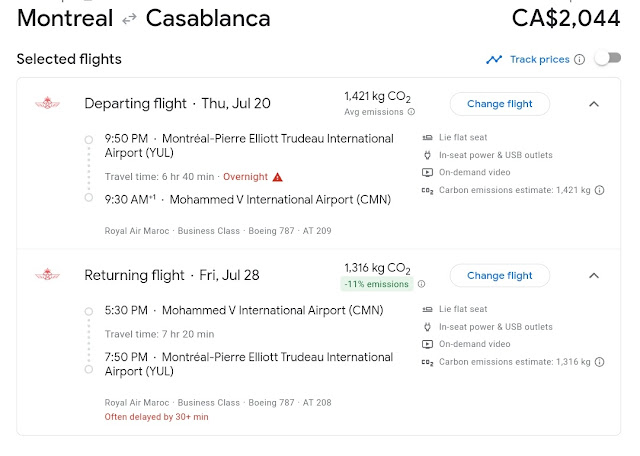The image size is (640, 456).
Task: Click the Overnight warning triangle icon
Action: tap(278, 177)
